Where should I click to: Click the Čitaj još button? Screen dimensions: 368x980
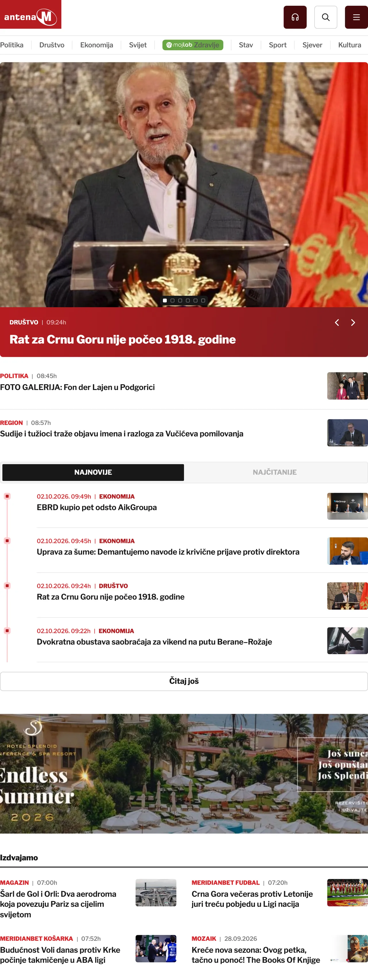pos(184,681)
